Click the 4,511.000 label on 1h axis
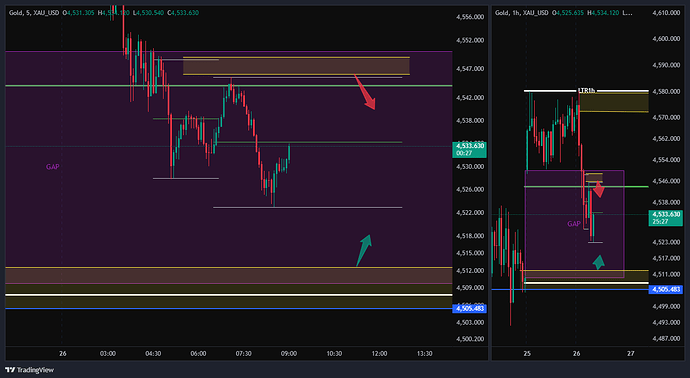The height and width of the screenshot is (378, 690). tap(666, 274)
